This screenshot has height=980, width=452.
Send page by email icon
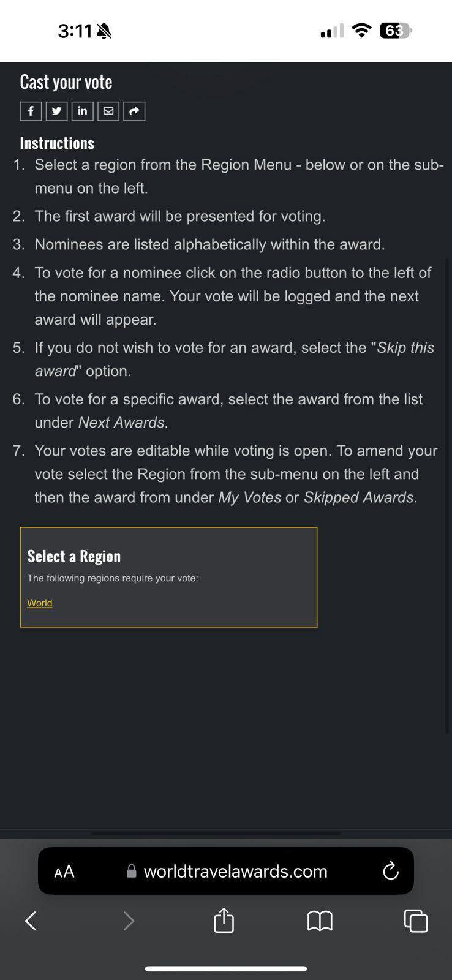(108, 111)
